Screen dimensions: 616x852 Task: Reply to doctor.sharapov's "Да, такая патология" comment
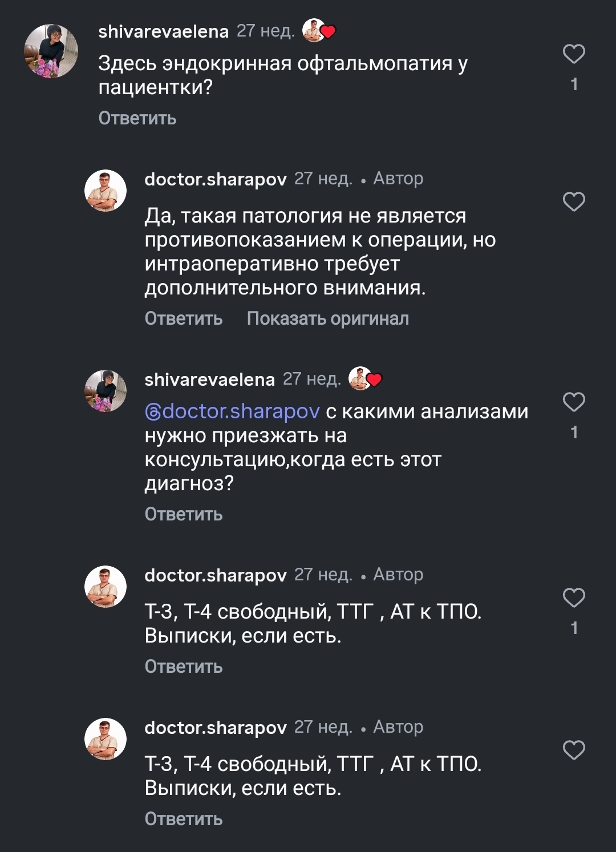click(x=184, y=318)
